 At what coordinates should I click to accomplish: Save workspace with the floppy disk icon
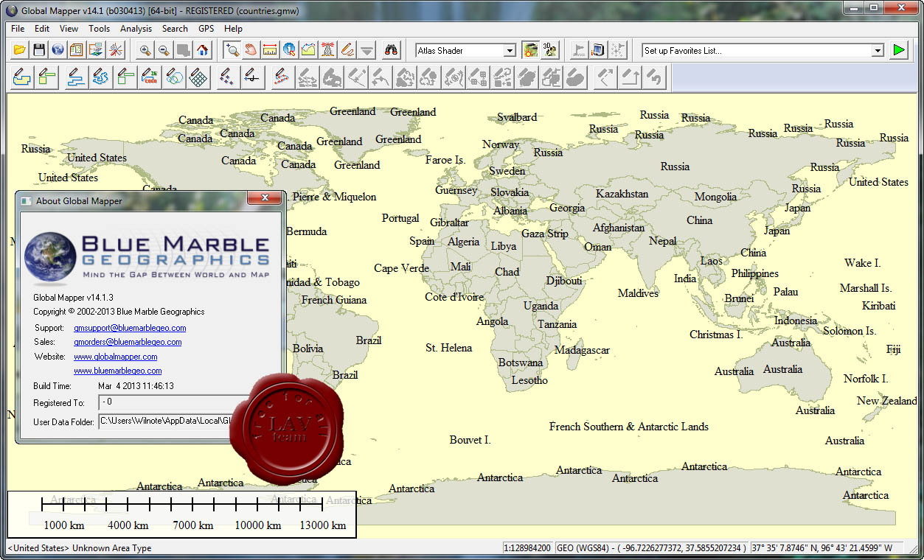[x=39, y=50]
